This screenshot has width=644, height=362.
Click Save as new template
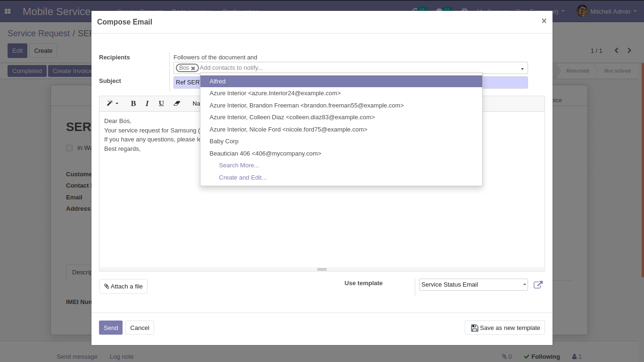(505, 328)
